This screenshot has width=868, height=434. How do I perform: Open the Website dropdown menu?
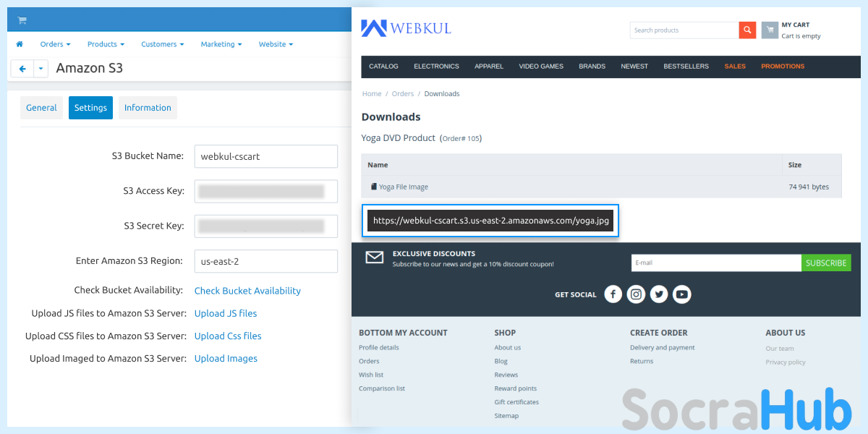[276, 44]
